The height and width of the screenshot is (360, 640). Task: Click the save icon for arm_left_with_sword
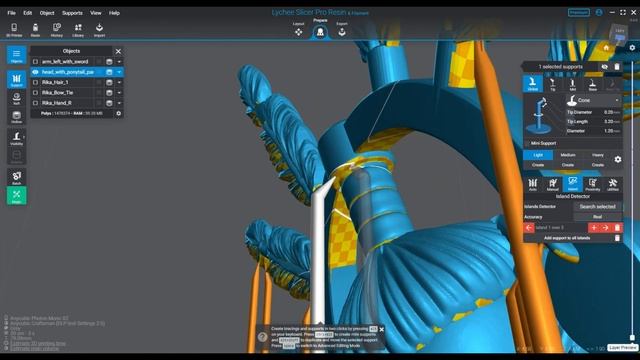click(109, 62)
